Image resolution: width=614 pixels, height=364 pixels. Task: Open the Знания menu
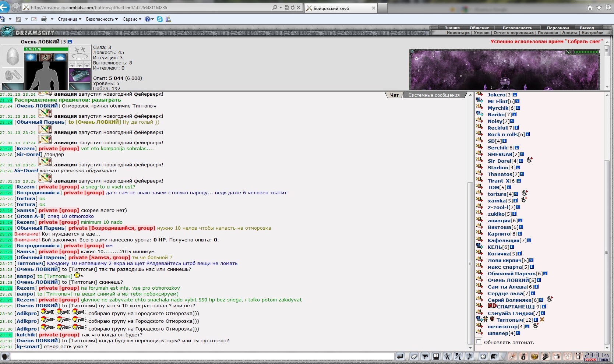[452, 28]
